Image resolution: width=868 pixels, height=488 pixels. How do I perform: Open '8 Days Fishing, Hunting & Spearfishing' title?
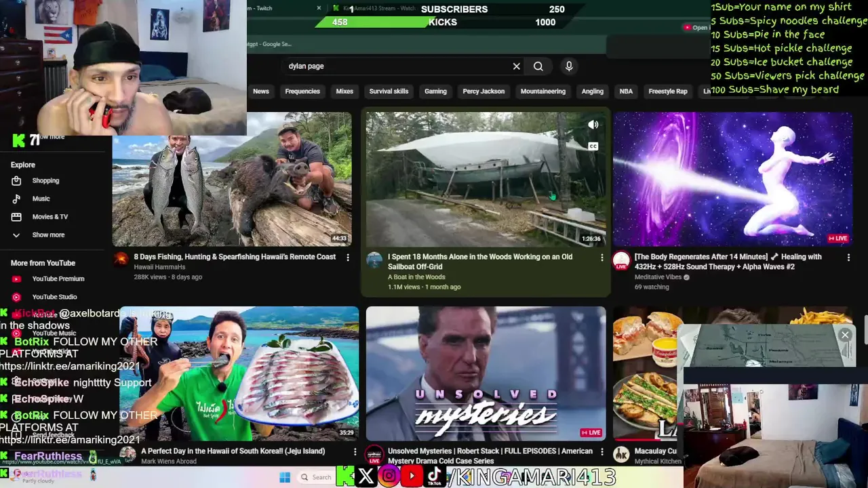tap(235, 257)
